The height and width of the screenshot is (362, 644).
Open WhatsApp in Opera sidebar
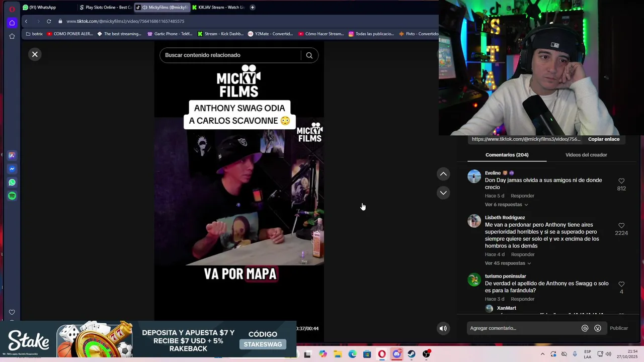click(x=12, y=183)
